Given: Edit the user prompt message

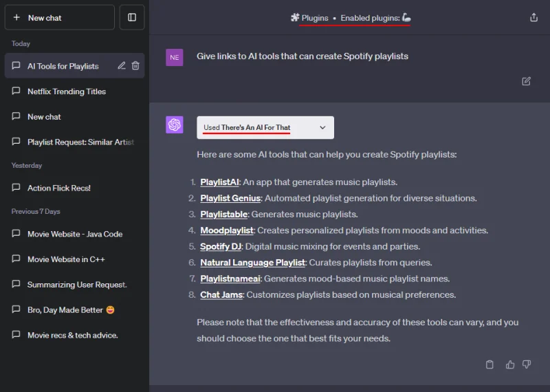Looking at the screenshot, I should coord(526,81).
